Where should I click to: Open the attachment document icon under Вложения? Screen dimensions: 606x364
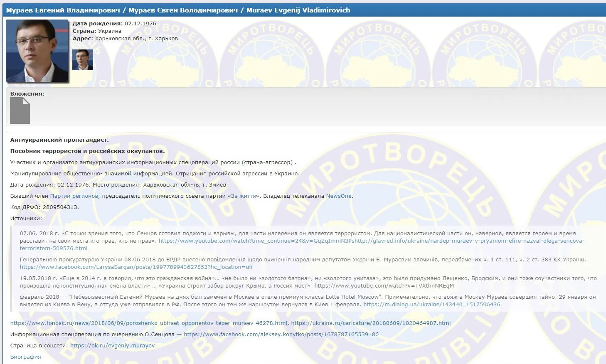click(x=20, y=110)
